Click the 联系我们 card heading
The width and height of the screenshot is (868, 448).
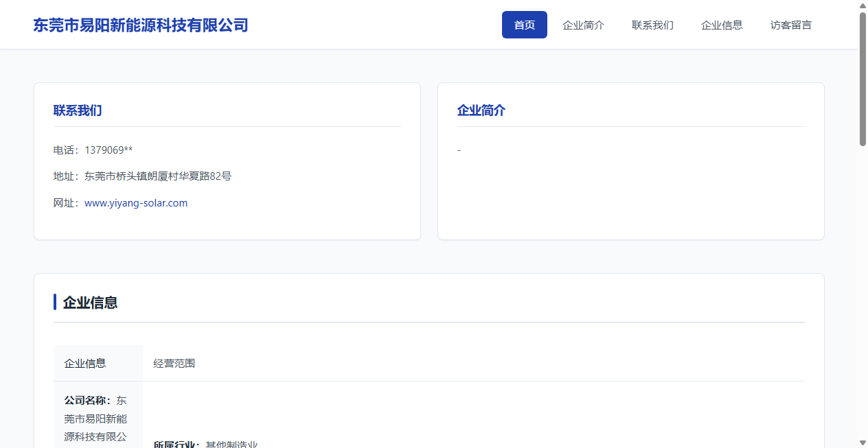click(78, 110)
